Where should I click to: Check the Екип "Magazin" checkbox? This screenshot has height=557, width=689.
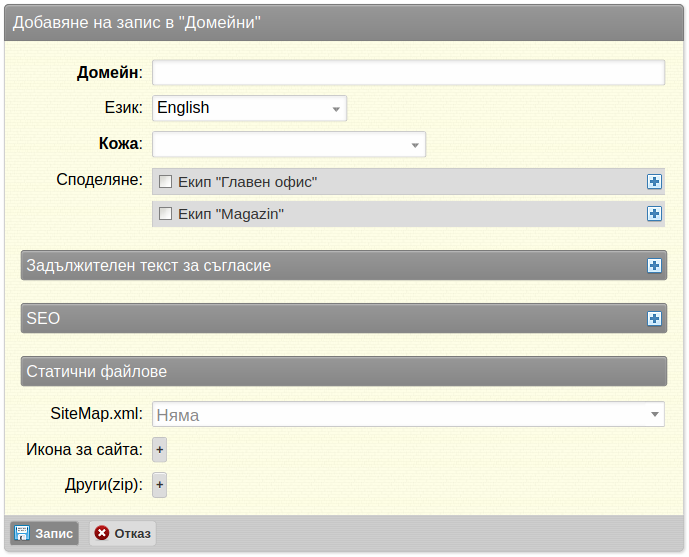click(x=166, y=214)
